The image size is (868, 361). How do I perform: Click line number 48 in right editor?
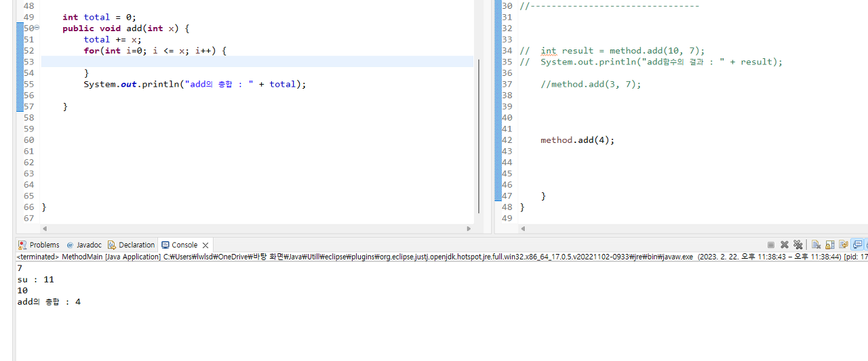(x=507, y=207)
